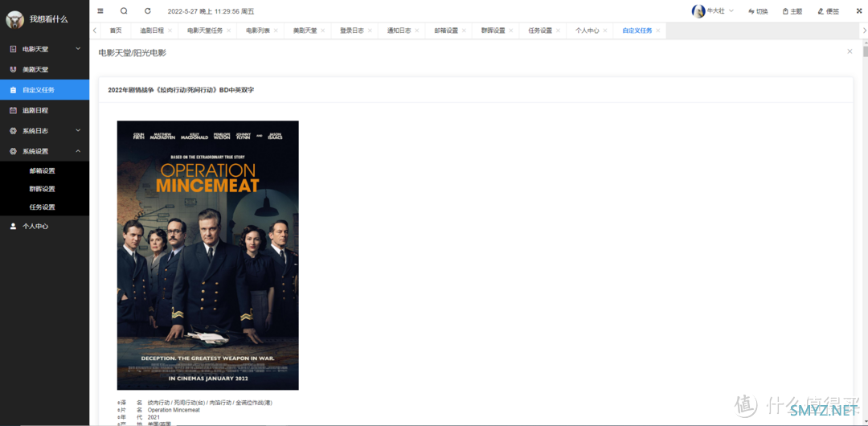This screenshot has height=426, width=868.
Task: Click the 我想看什么 site title
Action: 49,19
